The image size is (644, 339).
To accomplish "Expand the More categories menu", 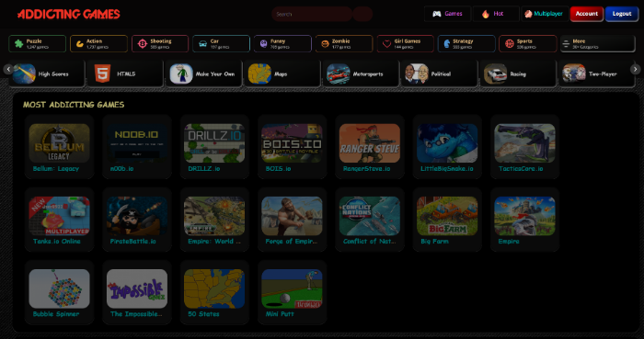I will 598,44.
